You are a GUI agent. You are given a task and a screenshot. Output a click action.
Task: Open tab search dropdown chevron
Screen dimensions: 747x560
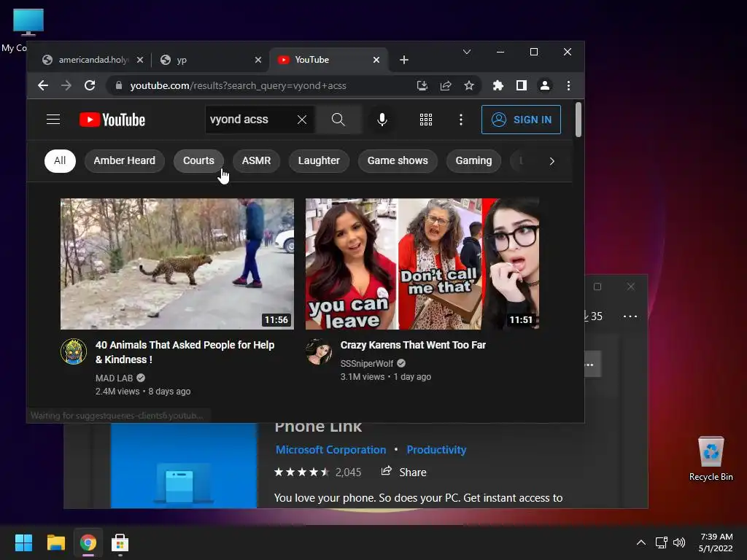467,52
